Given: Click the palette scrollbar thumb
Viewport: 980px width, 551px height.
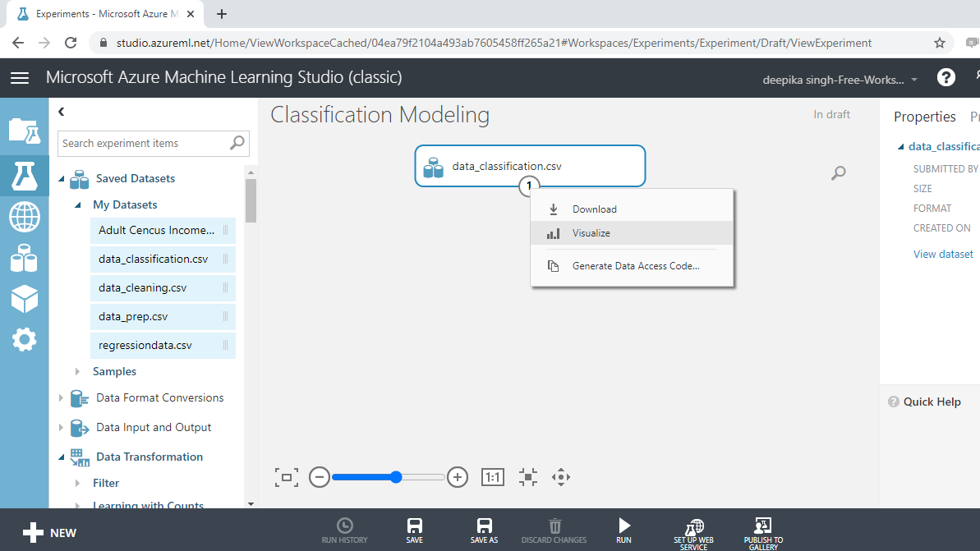Looking at the screenshot, I should pyautogui.click(x=251, y=200).
